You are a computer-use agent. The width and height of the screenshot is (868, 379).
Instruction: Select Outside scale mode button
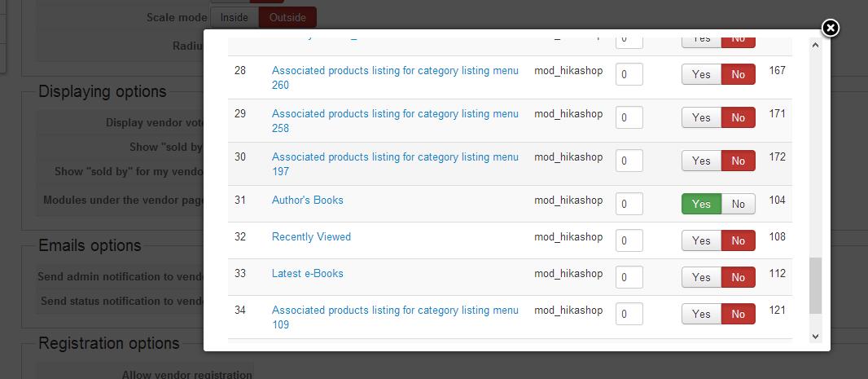[x=287, y=17]
